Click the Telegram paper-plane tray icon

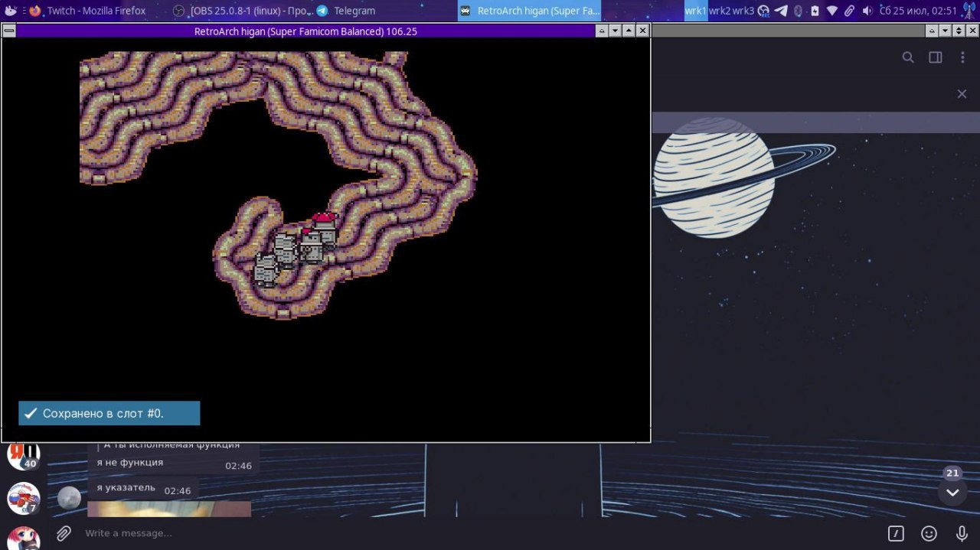(x=781, y=11)
